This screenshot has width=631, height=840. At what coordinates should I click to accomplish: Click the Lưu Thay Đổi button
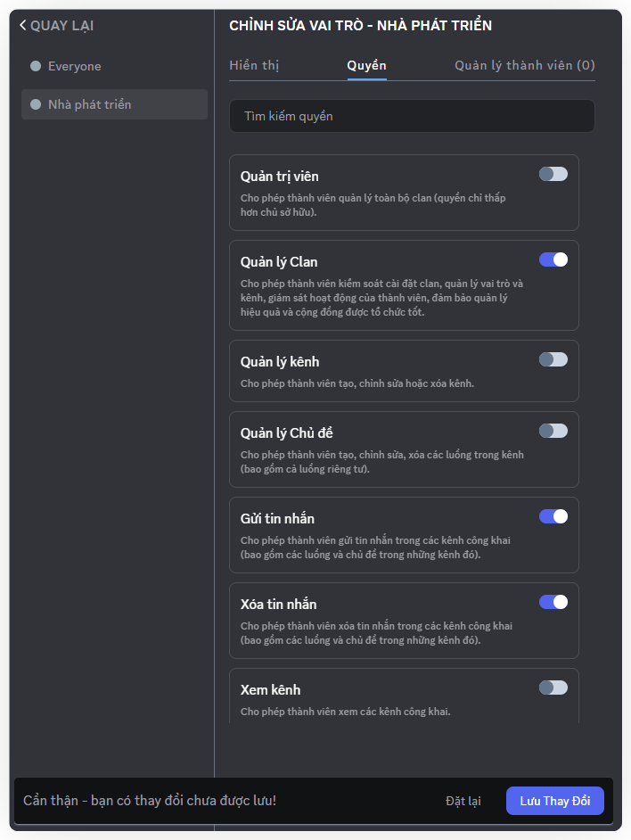554,801
